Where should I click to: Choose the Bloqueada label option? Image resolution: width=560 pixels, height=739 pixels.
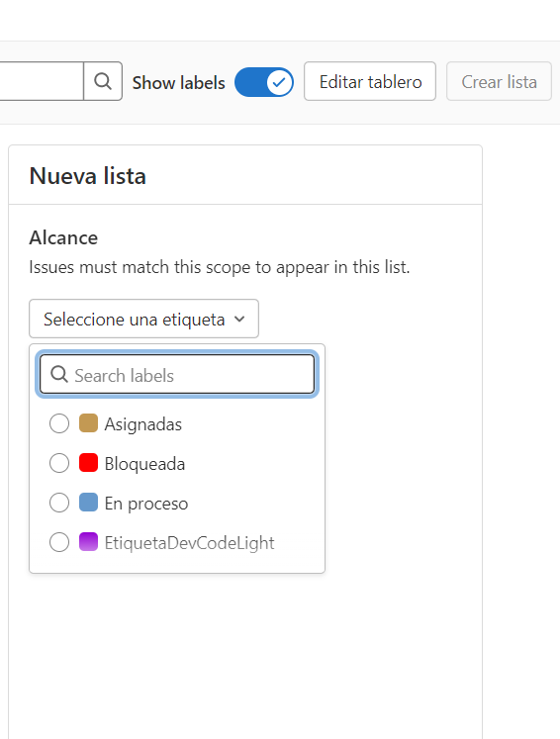177,463
